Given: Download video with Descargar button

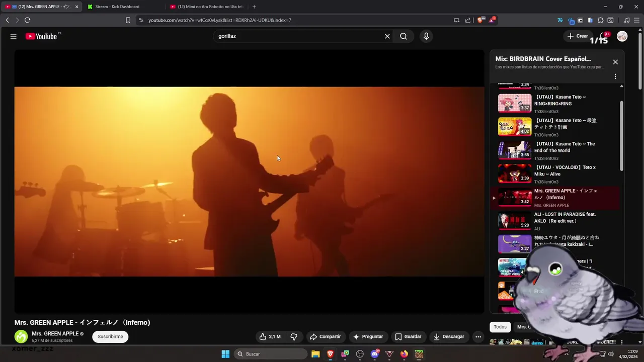Looking at the screenshot, I should point(449,337).
